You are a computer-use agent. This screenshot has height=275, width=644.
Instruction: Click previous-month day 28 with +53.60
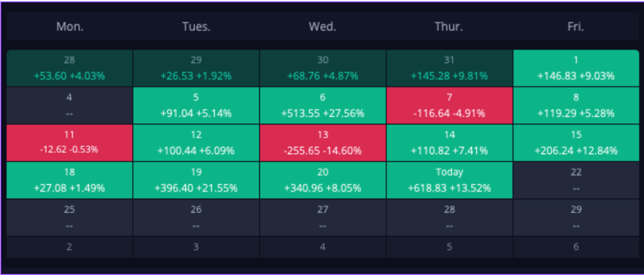click(x=69, y=68)
